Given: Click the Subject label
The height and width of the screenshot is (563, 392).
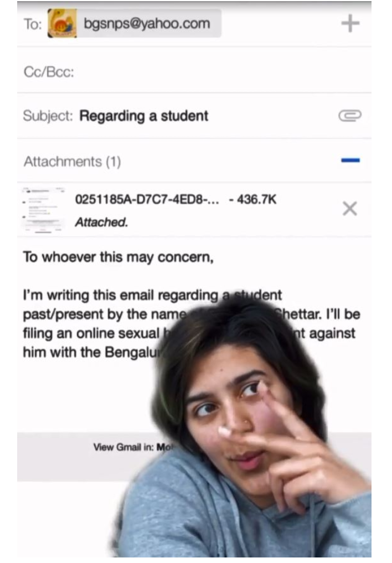Looking at the screenshot, I should click(48, 116).
